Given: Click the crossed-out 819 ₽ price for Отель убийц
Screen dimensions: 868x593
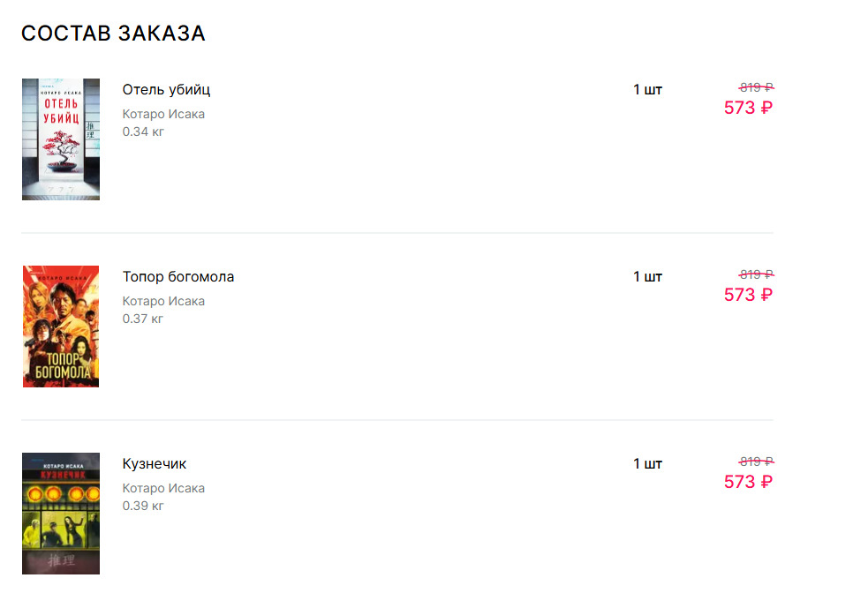Looking at the screenshot, I should point(756,87).
